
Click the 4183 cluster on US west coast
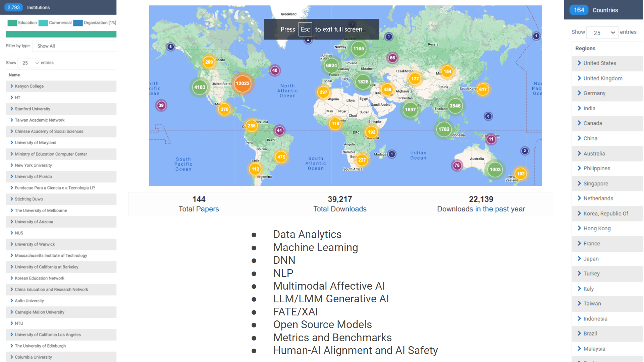200,87
